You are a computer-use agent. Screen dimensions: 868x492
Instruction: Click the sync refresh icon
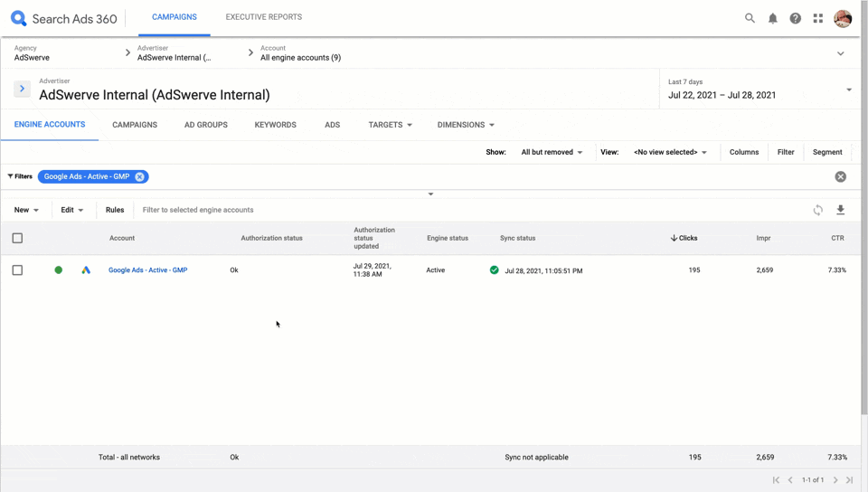[x=817, y=210]
